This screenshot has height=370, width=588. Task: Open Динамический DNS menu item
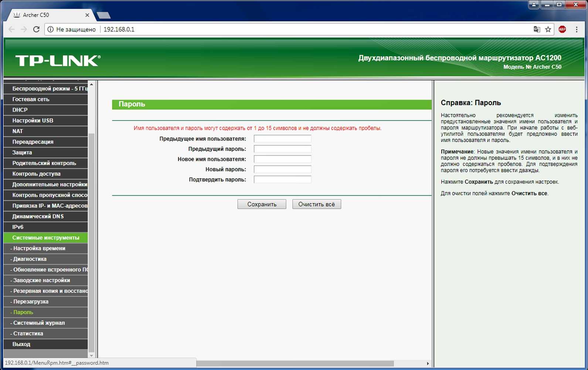[x=45, y=216]
